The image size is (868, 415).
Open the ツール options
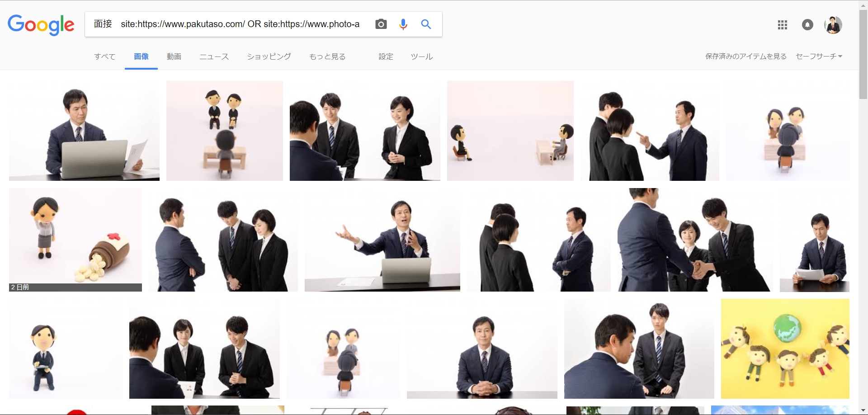pos(422,57)
